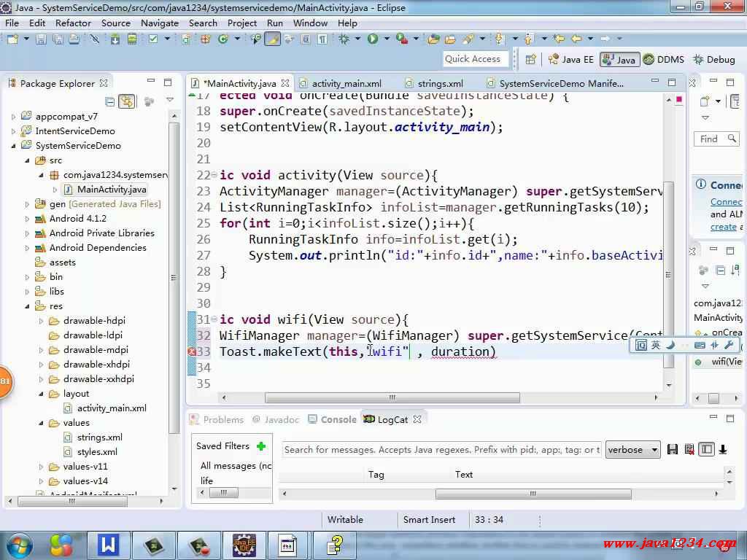This screenshot has height=560, width=747.
Task: Click the Back navigation arrow icon
Action: pos(576,39)
